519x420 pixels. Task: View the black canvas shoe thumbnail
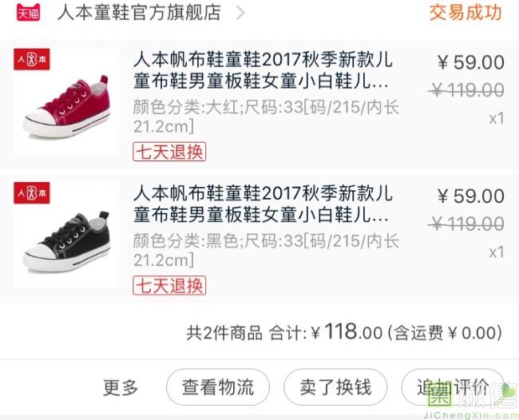66,235
